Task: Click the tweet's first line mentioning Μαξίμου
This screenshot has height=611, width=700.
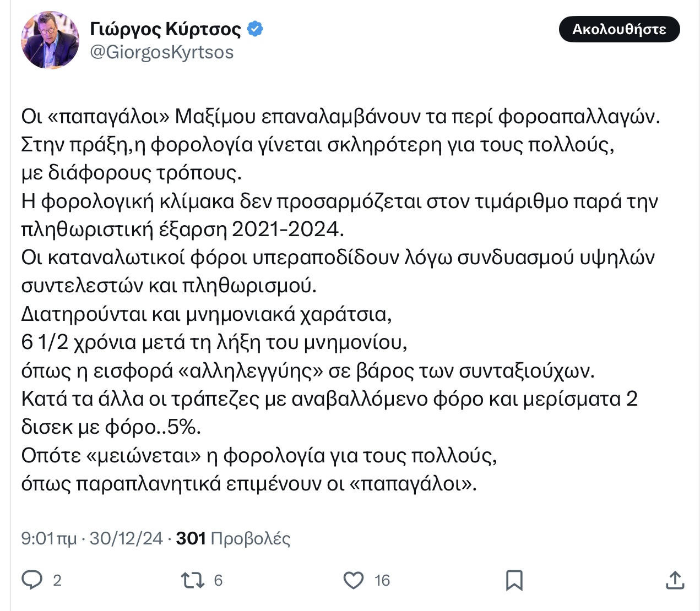Action: coord(340,116)
